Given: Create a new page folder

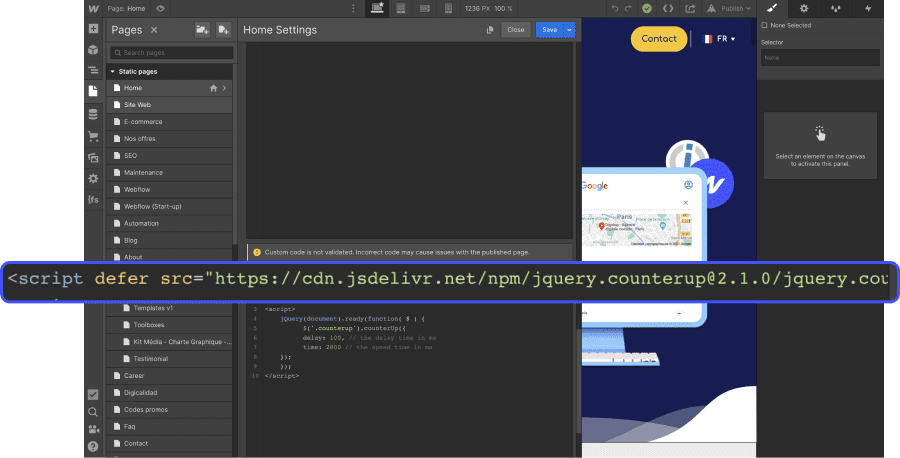Looking at the screenshot, I should tap(202, 30).
